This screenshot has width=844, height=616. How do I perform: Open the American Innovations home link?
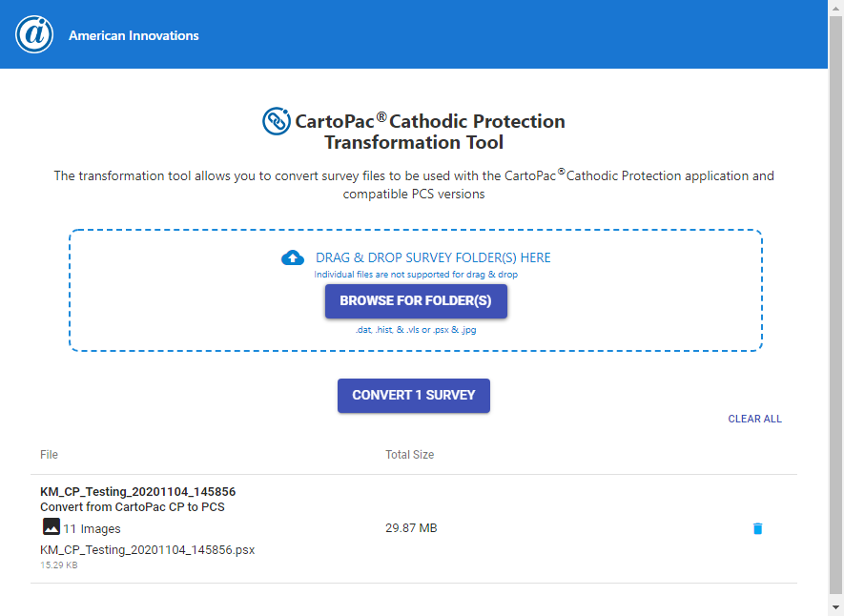pyautogui.click(x=133, y=34)
